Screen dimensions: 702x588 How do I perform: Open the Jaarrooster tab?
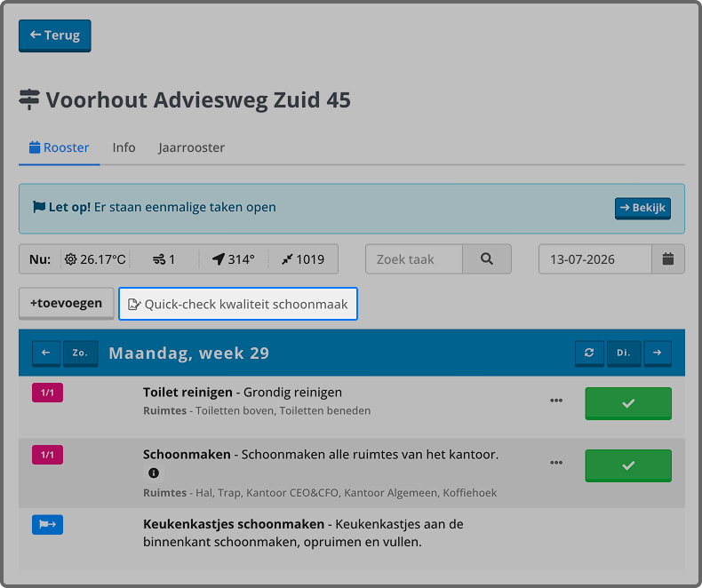[x=191, y=147]
